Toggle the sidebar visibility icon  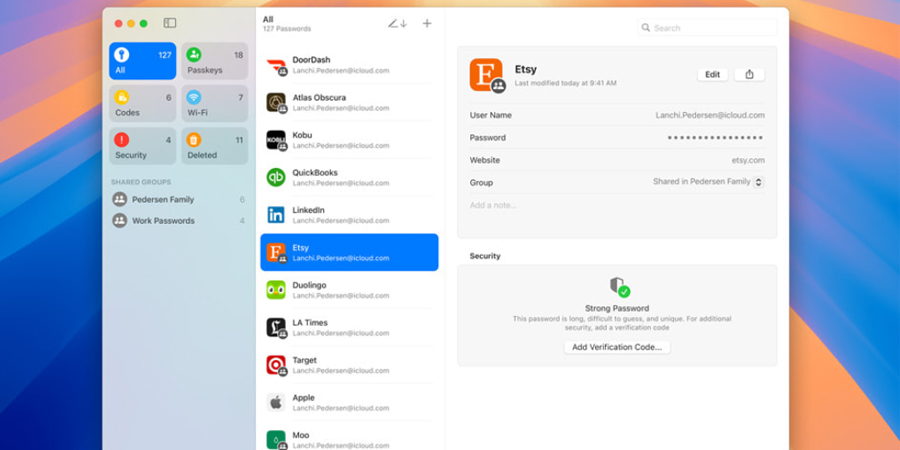170,23
